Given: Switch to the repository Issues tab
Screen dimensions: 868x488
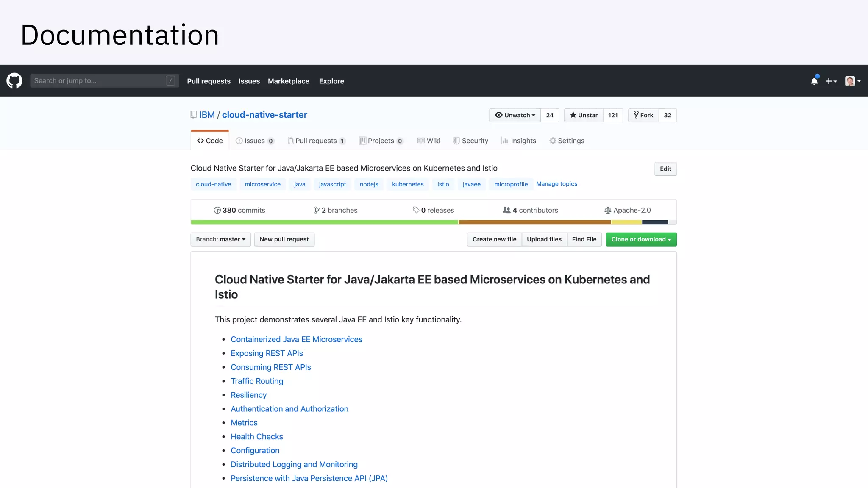Looking at the screenshot, I should tap(255, 141).
